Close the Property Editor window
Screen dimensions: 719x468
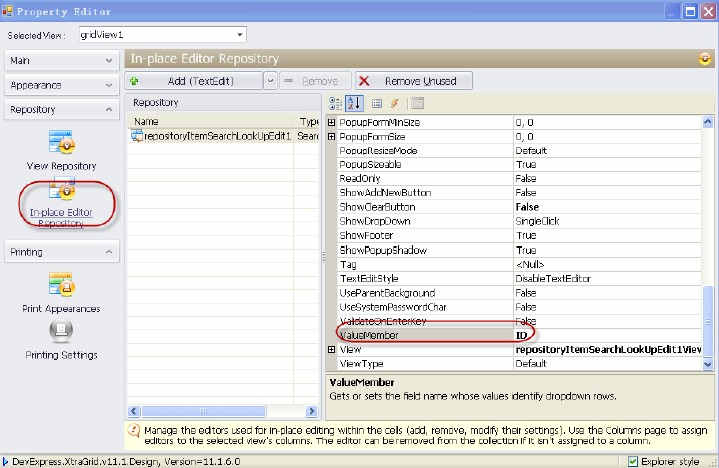click(708, 11)
